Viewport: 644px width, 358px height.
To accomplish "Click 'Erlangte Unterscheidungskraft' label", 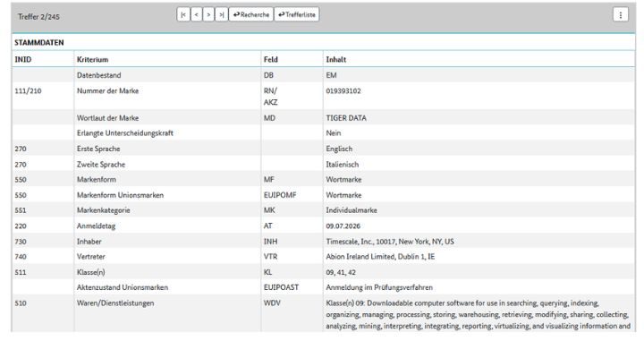I will pos(125,133).
